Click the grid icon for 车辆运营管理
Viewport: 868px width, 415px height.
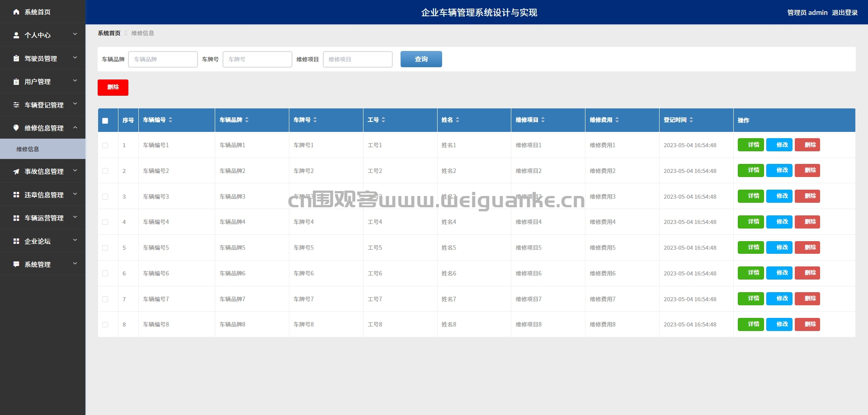tap(16, 218)
